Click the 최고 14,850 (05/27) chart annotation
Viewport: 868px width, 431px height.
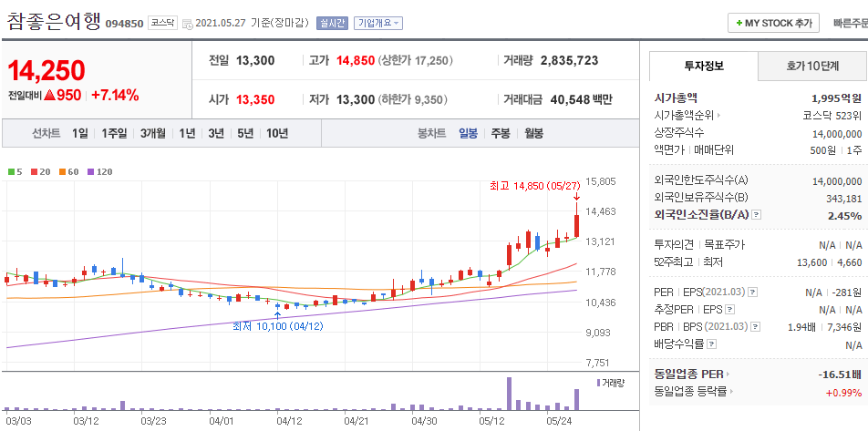(x=533, y=187)
